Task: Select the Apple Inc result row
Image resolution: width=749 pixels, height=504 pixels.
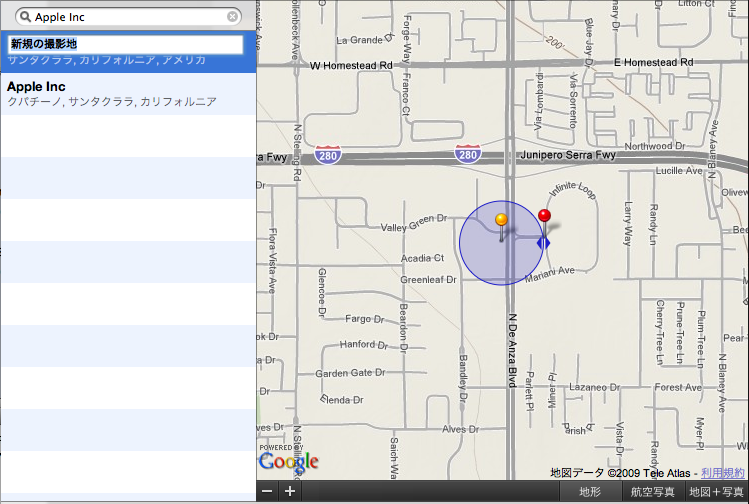Action: [x=128, y=94]
